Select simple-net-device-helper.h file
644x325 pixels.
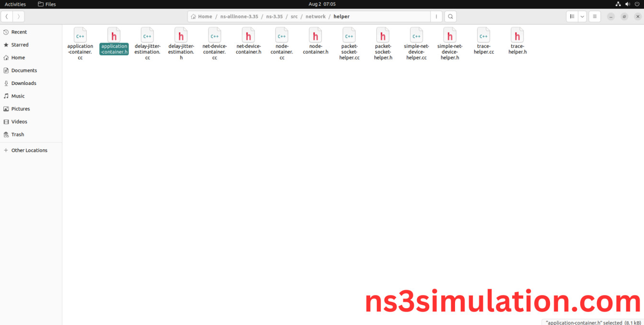pyautogui.click(x=450, y=36)
